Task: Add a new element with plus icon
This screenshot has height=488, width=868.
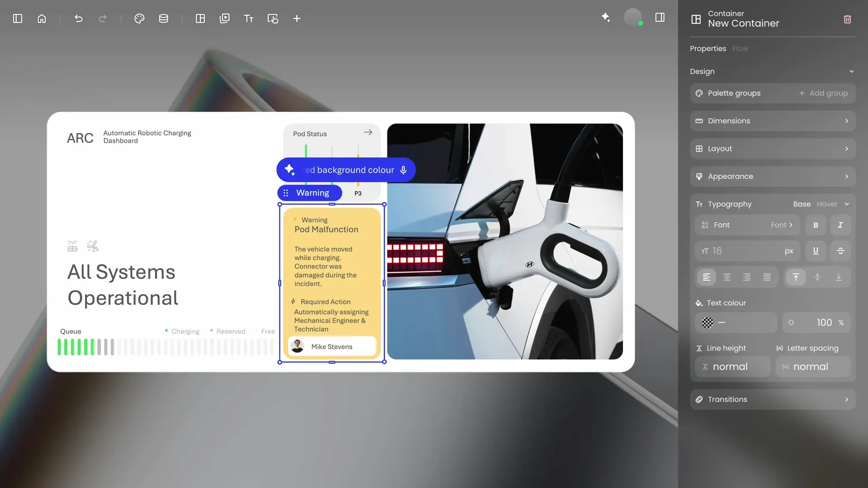Action: (297, 19)
